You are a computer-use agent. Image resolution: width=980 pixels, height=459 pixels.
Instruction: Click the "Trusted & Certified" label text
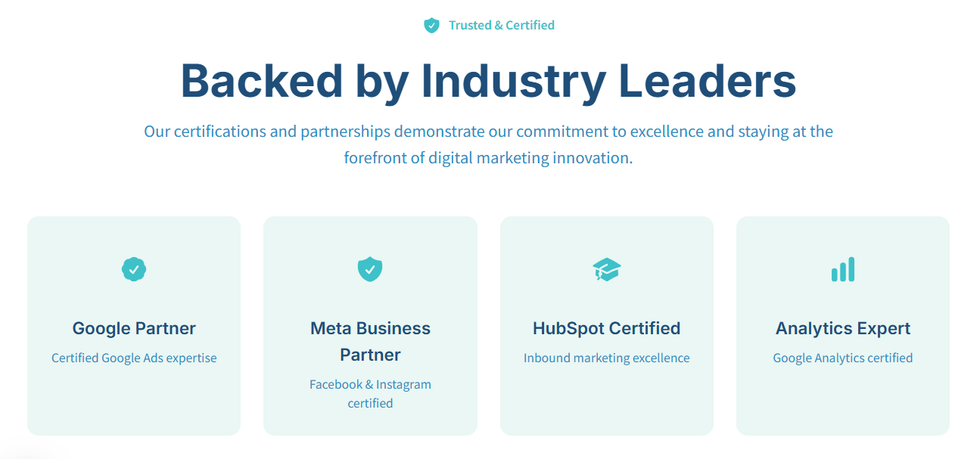(501, 26)
